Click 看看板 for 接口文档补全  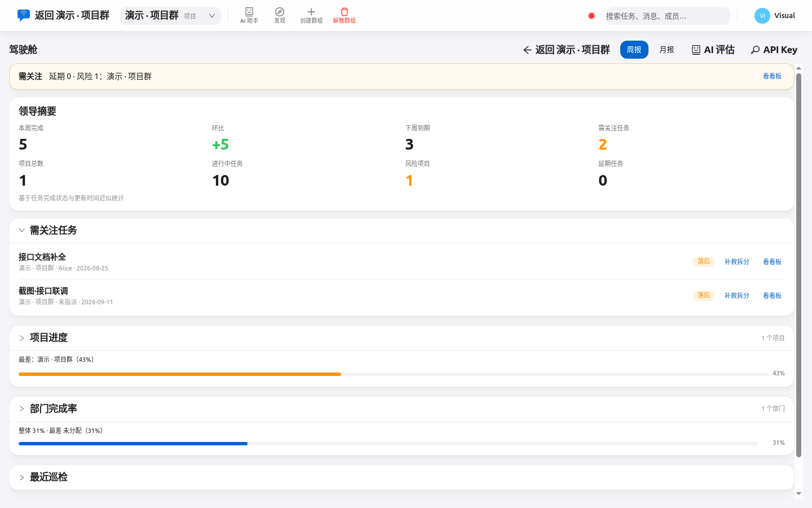click(772, 262)
